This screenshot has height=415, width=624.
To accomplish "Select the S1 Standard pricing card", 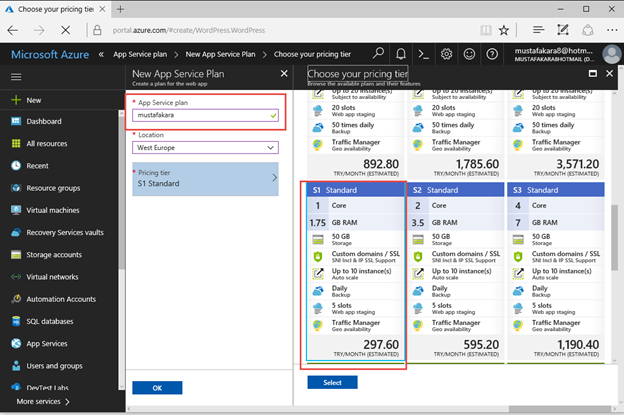I will 356,271.
